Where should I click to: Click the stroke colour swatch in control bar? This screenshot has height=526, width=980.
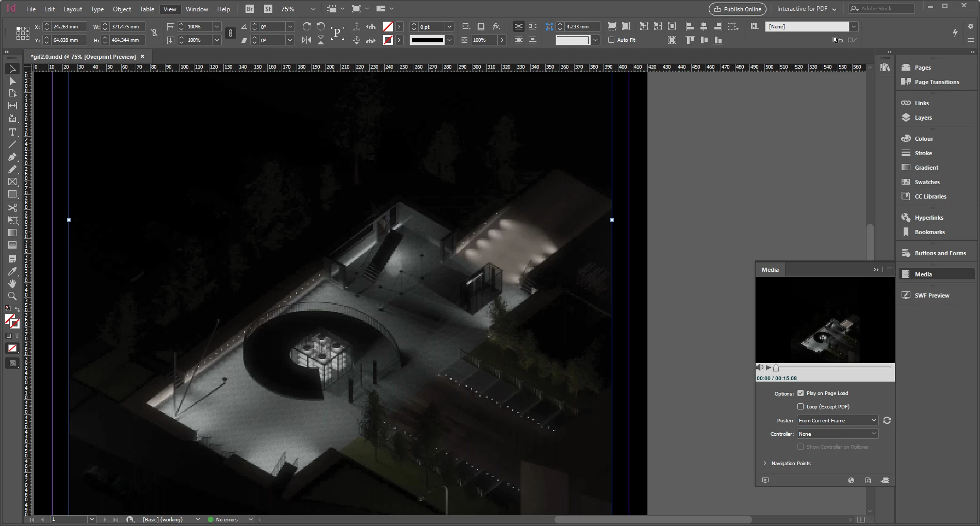coord(388,40)
